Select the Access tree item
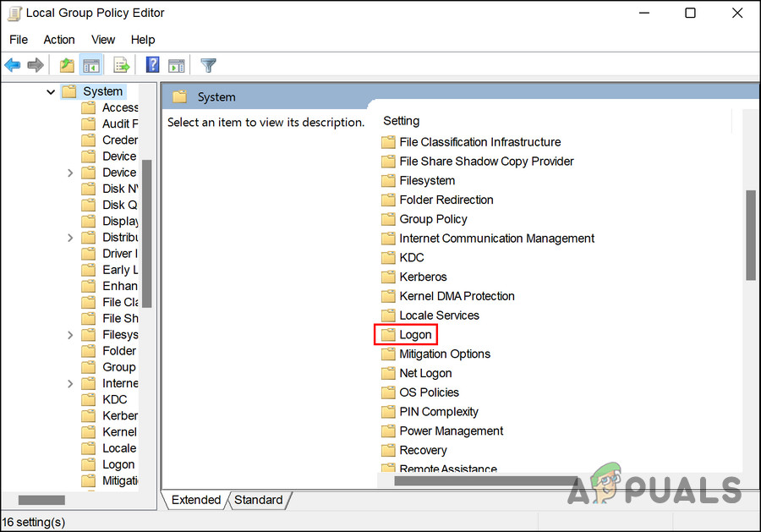761x532 pixels. [120, 107]
